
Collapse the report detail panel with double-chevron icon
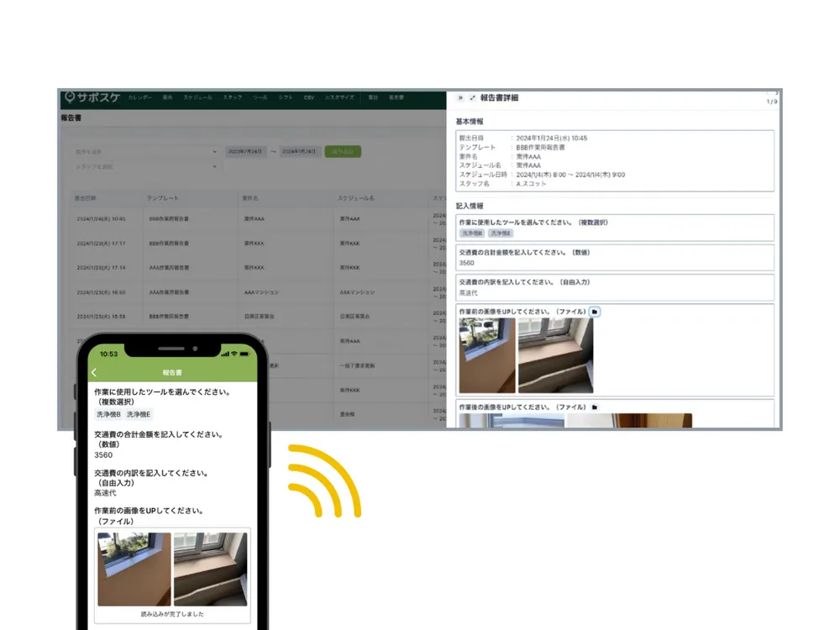point(460,97)
